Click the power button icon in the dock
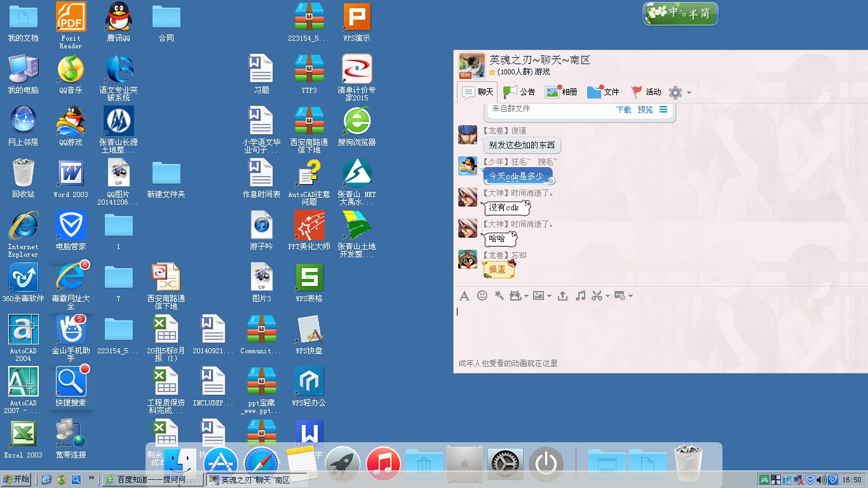This screenshot has width=868, height=488. click(x=546, y=464)
